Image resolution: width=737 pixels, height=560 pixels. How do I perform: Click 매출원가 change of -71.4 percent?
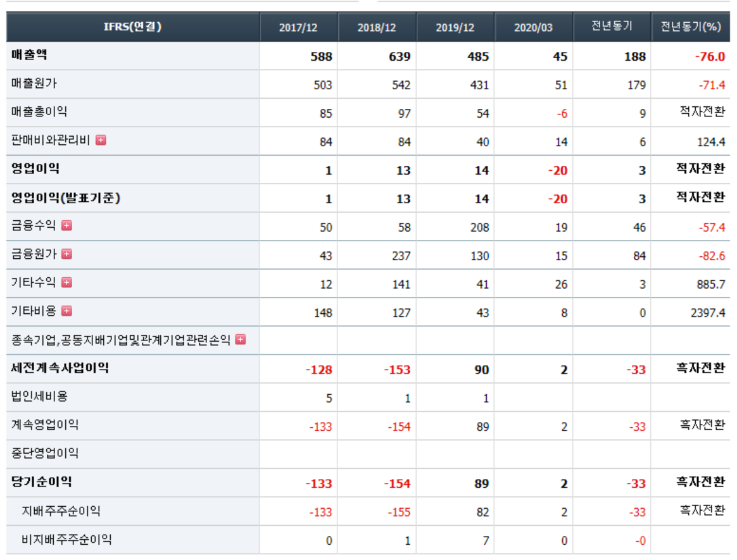coord(712,85)
